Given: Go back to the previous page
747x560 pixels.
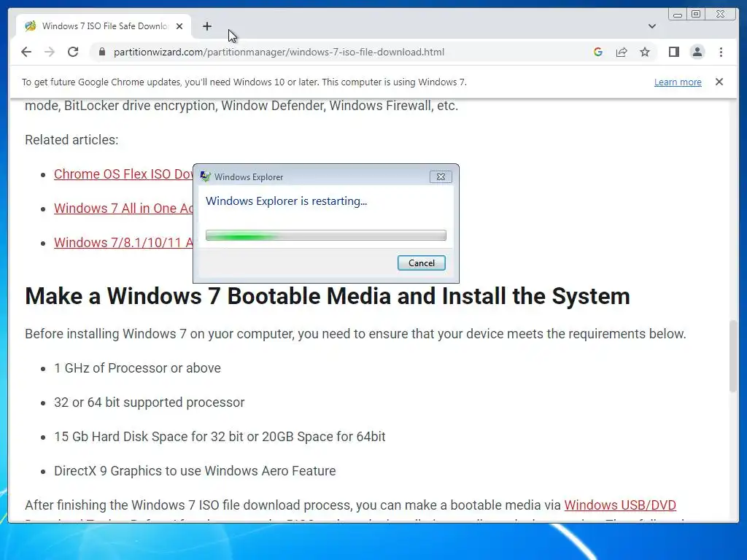Looking at the screenshot, I should (26, 52).
